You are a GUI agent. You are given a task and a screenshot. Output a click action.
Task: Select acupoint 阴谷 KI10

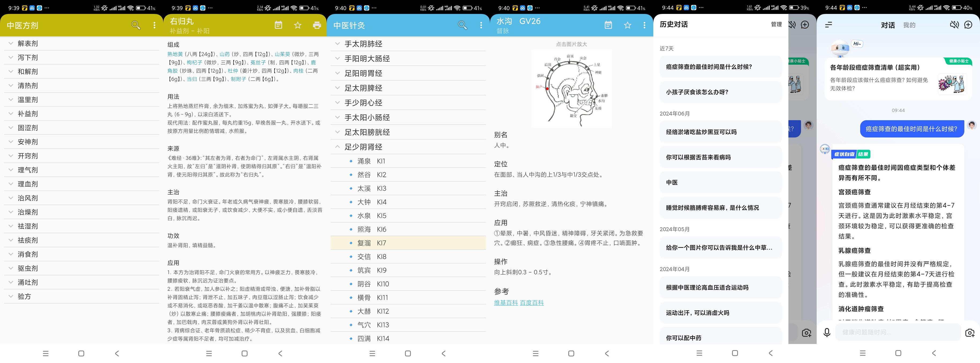coord(408,284)
